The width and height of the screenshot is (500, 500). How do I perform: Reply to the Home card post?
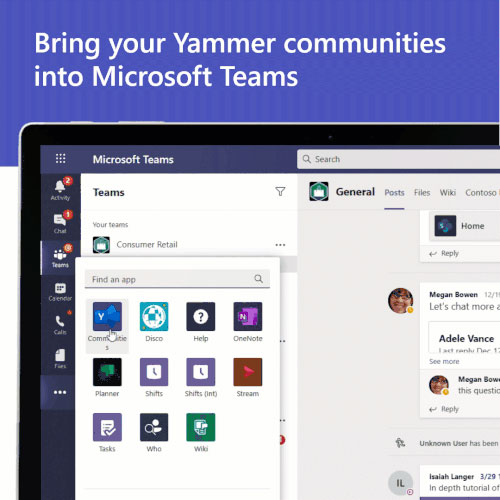pos(444,254)
